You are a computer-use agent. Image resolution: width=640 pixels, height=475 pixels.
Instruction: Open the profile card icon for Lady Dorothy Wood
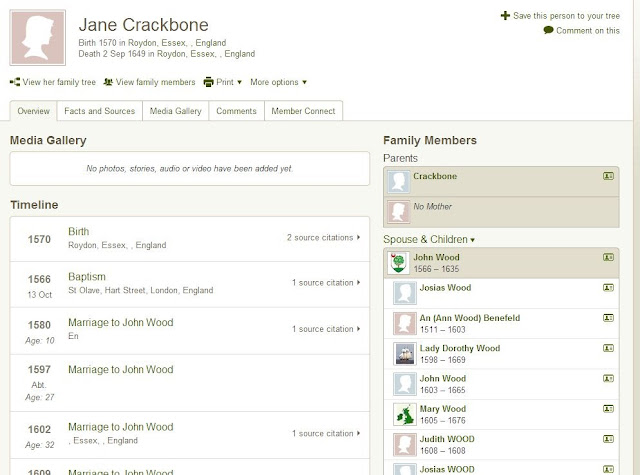pyautogui.click(x=608, y=348)
